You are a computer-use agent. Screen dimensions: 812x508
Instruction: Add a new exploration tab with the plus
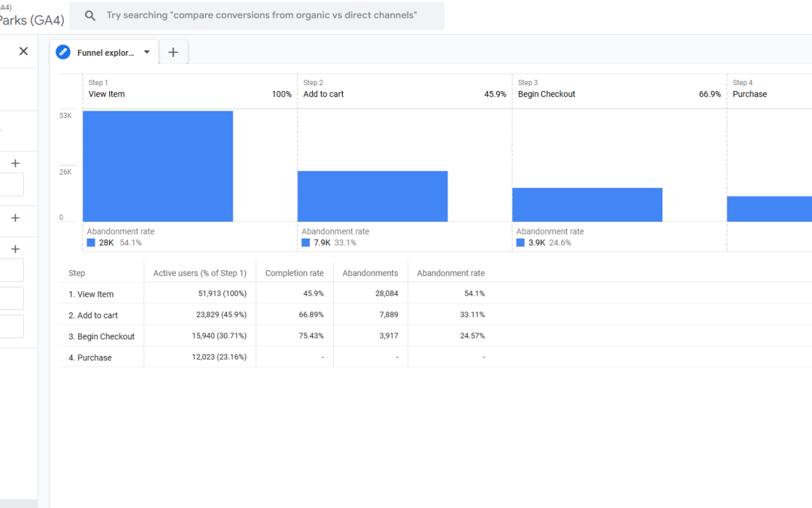(173, 53)
